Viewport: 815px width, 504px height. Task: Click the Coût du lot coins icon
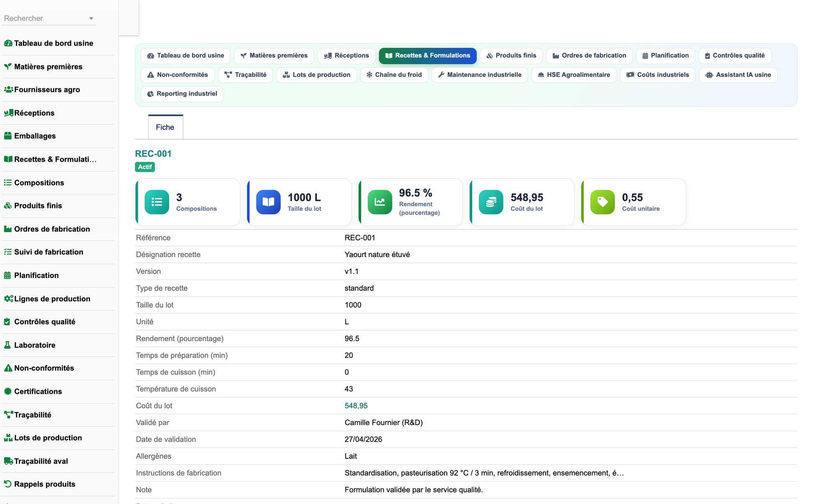coord(491,202)
